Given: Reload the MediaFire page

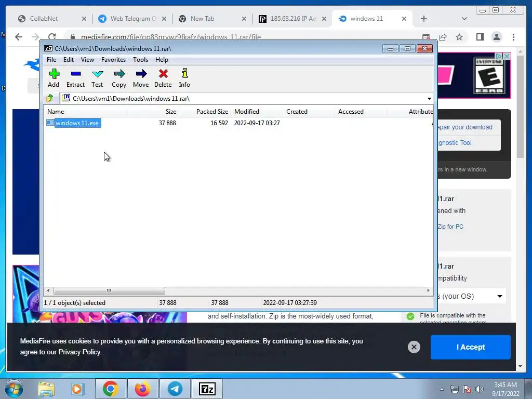Looking at the screenshot, I should coord(52,37).
